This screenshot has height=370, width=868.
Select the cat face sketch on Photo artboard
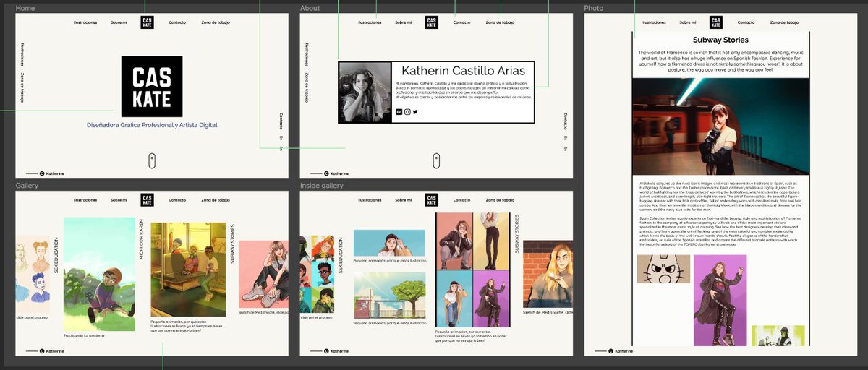click(x=663, y=269)
